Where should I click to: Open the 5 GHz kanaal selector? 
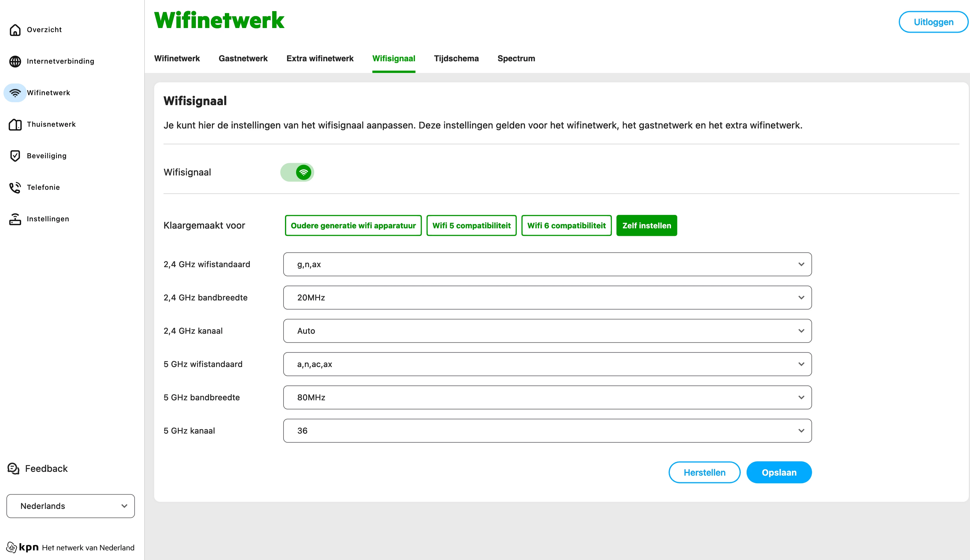point(547,431)
